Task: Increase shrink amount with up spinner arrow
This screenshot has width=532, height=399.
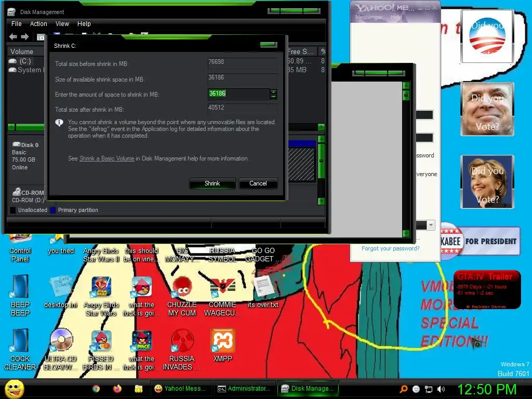Action: tap(273, 91)
